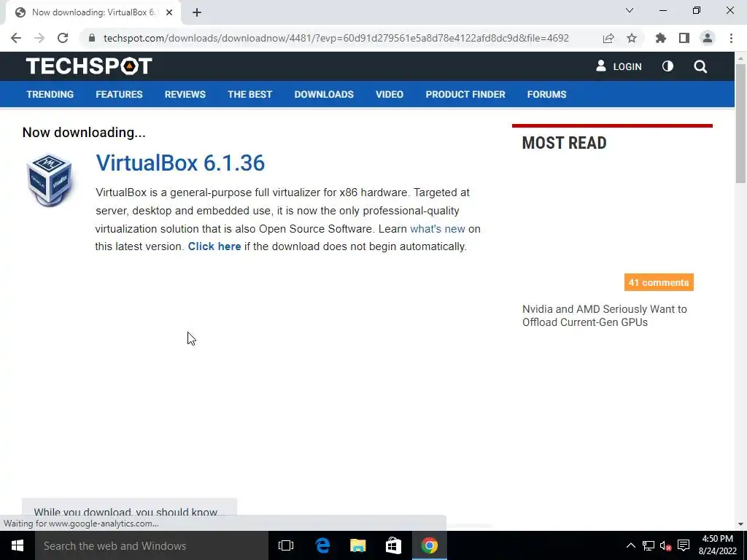Open the VirtualBox 6.1.36 title link
The width and height of the screenshot is (747, 560).
[180, 163]
